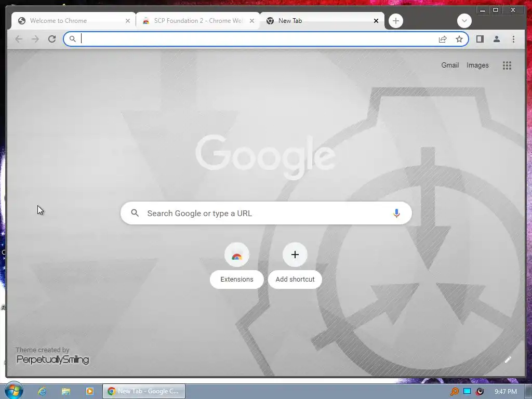Viewport: 532px width, 399px height.
Task: Switch to SCP Foundation 2 tab
Action: pyautogui.click(x=198, y=21)
